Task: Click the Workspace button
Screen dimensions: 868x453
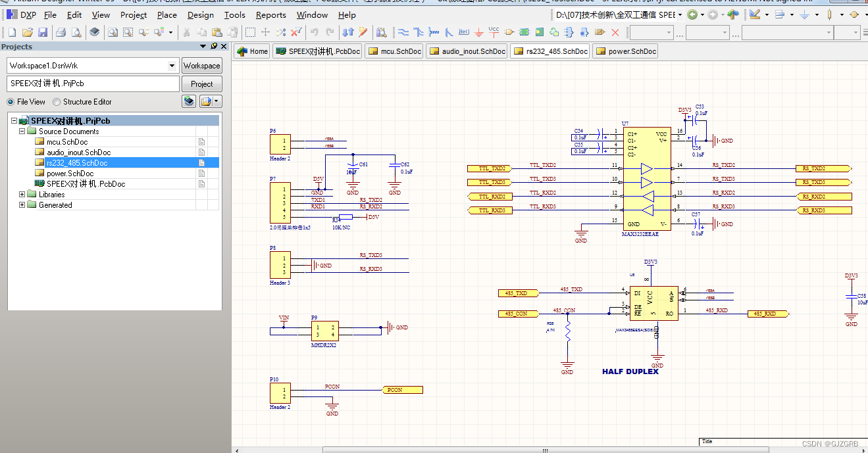Action: coord(201,66)
